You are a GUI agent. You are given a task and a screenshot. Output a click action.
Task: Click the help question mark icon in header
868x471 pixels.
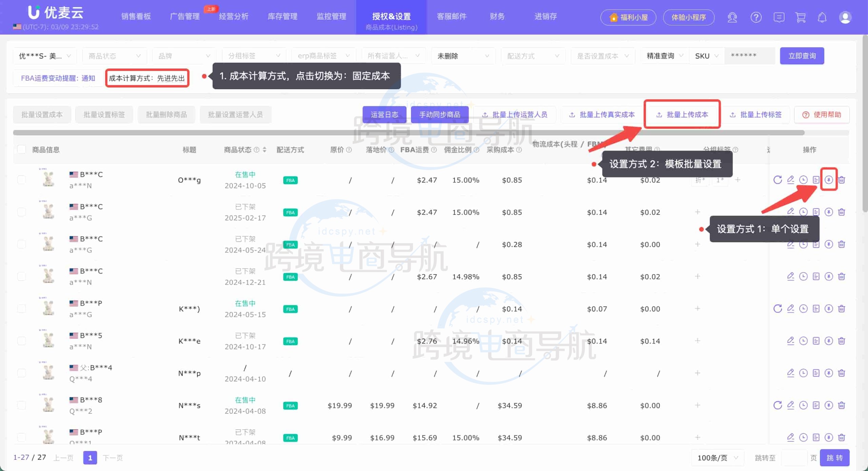point(756,17)
